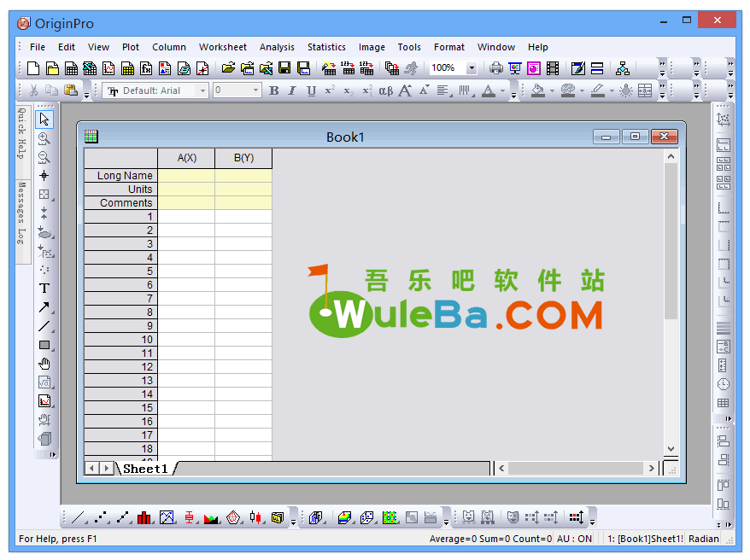Click the B(Y) column header

[x=244, y=158]
